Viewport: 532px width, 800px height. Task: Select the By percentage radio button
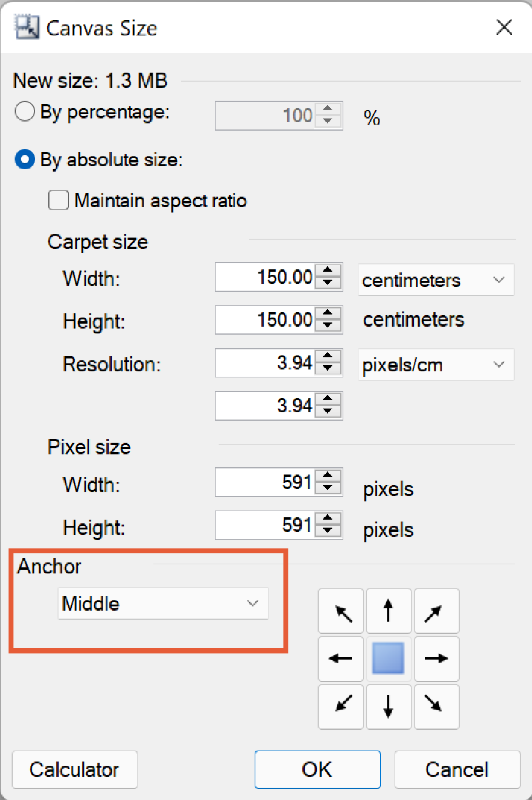click(25, 112)
